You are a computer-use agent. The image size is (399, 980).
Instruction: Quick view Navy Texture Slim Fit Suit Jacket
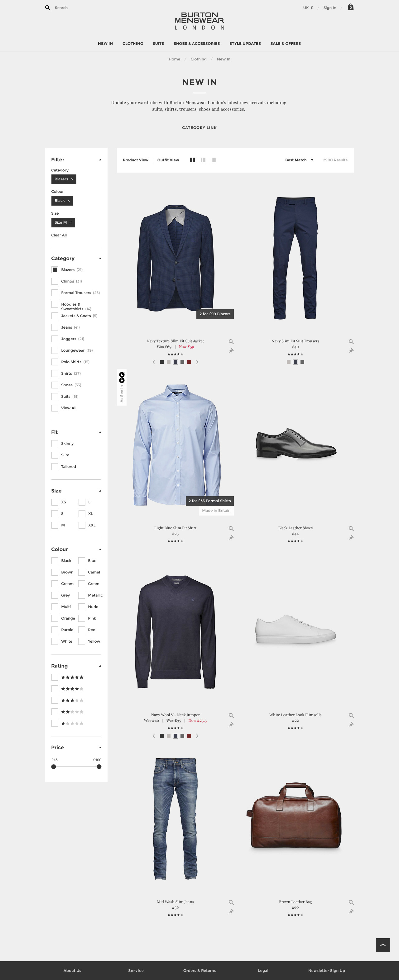pyautogui.click(x=231, y=342)
